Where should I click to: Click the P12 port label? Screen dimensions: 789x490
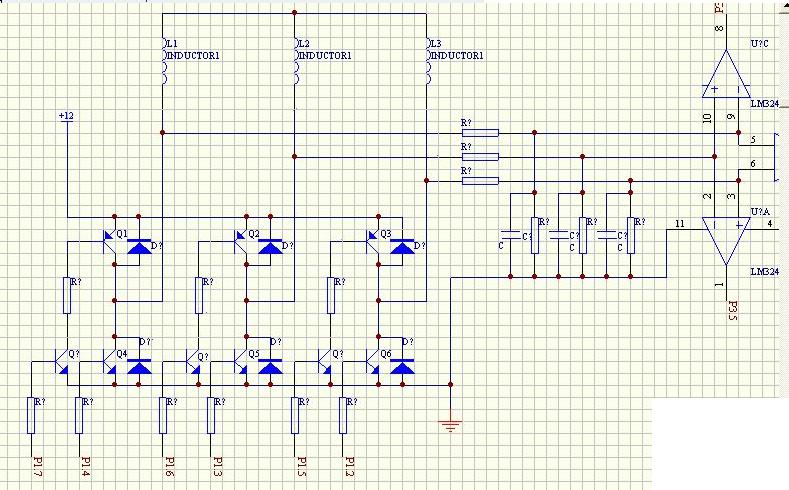click(x=350, y=465)
